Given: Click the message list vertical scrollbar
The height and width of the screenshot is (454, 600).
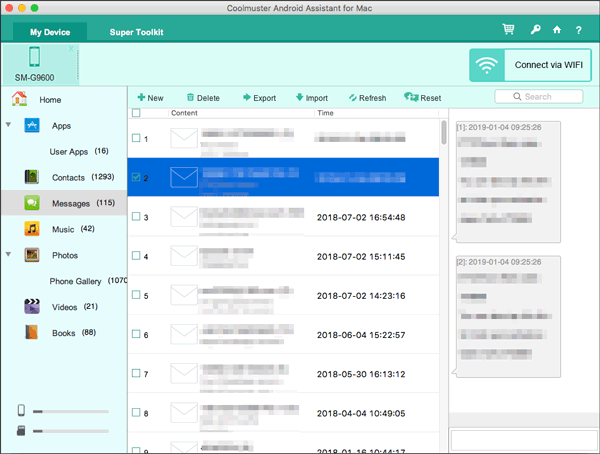Looking at the screenshot, I should coord(444,132).
